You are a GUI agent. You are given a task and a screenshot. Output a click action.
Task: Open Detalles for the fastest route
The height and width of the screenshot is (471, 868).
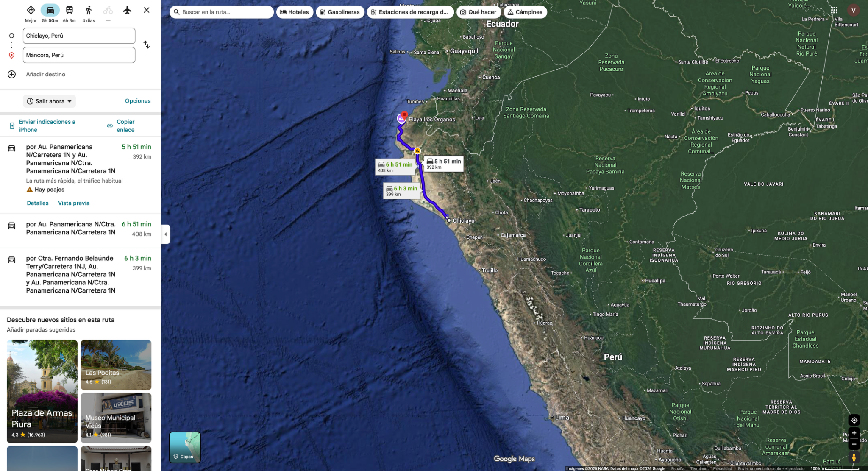pos(38,203)
